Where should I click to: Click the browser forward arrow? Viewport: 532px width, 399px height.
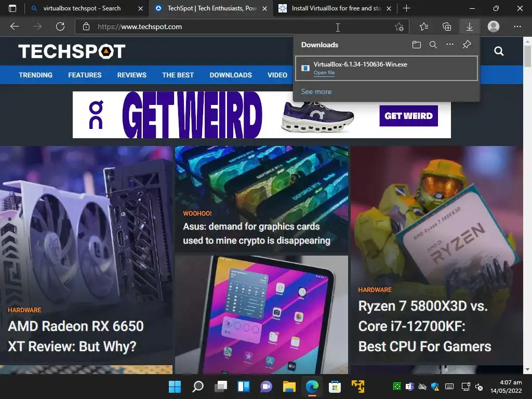click(37, 26)
